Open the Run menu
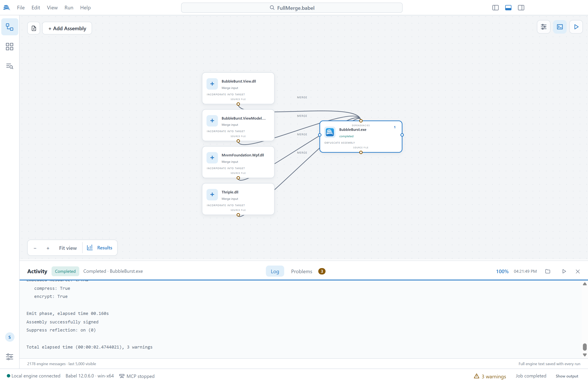This screenshot has height=383, width=588. 69,8
